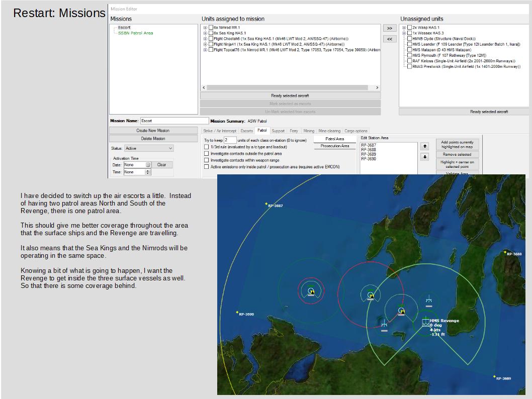Click the RP-3687 reference point marker on the map
The width and height of the screenshot is (532, 399).
pyautogui.click(x=267, y=204)
